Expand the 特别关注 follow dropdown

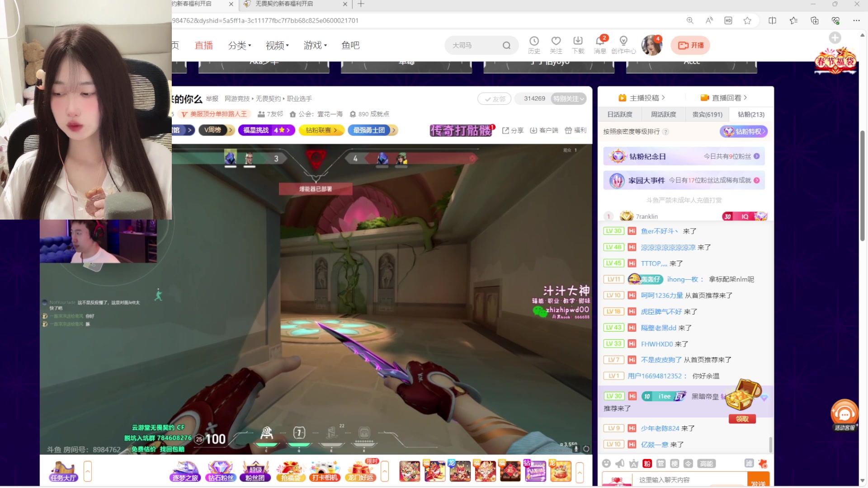(568, 99)
